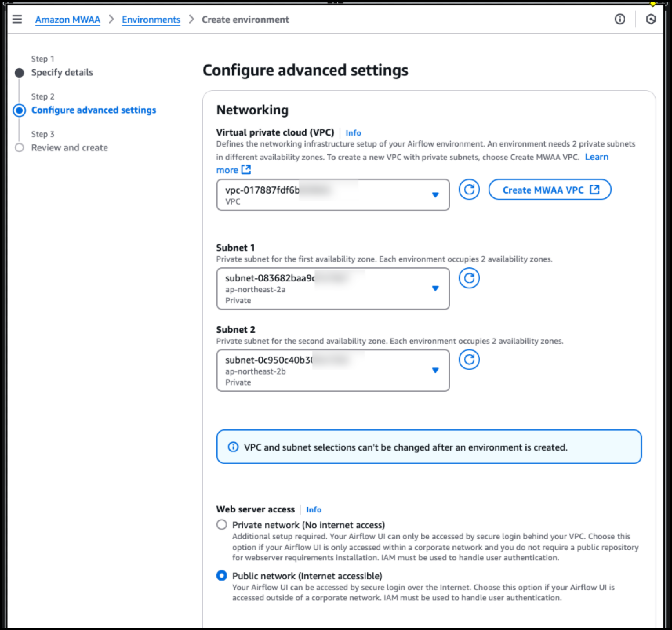Go to Environments breadcrumb
This screenshot has height=630, width=672.
151,20
